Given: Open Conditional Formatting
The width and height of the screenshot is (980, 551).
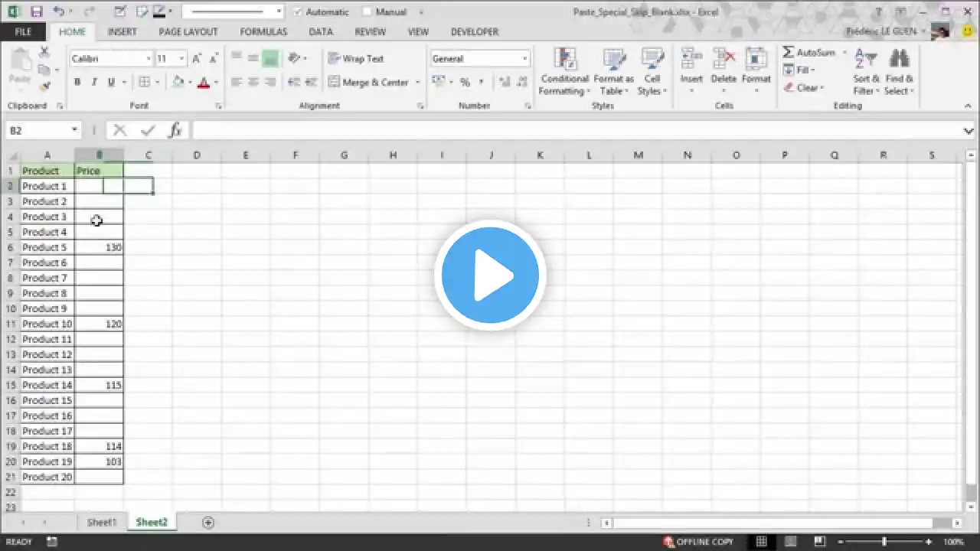Looking at the screenshot, I should pyautogui.click(x=563, y=72).
